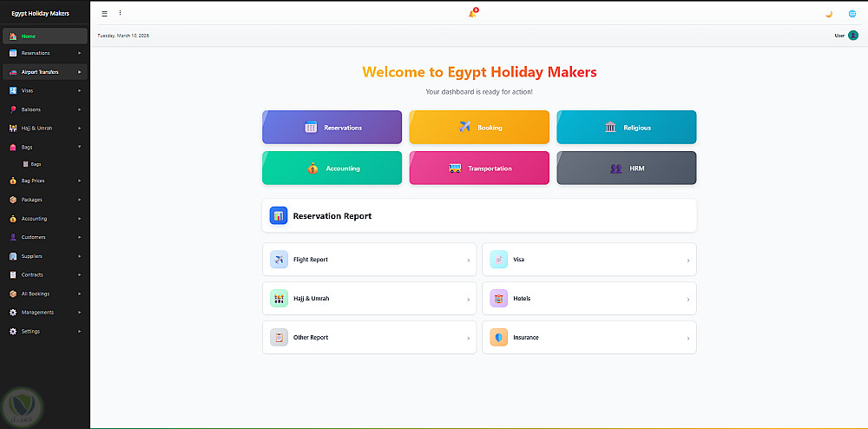This screenshot has width=868, height=429.
Task: Expand the Airport Transfers submenu arrow
Action: 80,72
